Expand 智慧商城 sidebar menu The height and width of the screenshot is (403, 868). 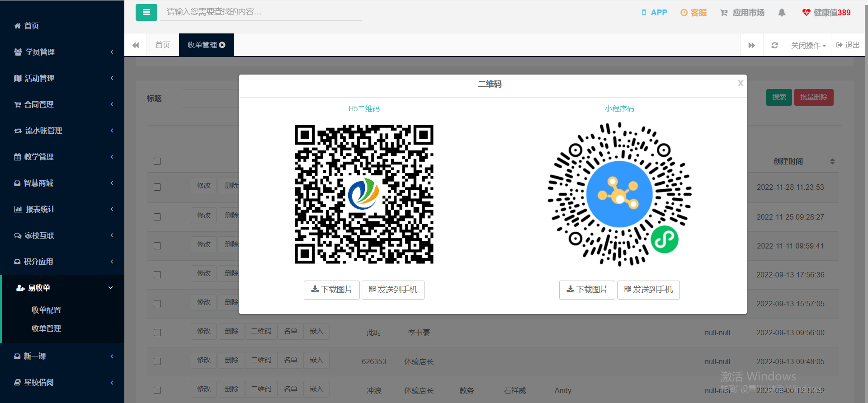pyautogui.click(x=62, y=183)
